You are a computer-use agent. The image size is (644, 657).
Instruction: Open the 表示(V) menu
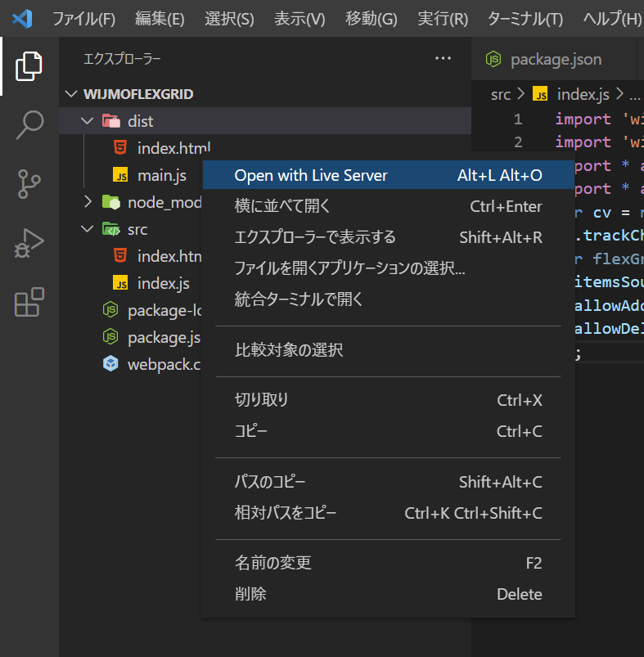[299, 19]
